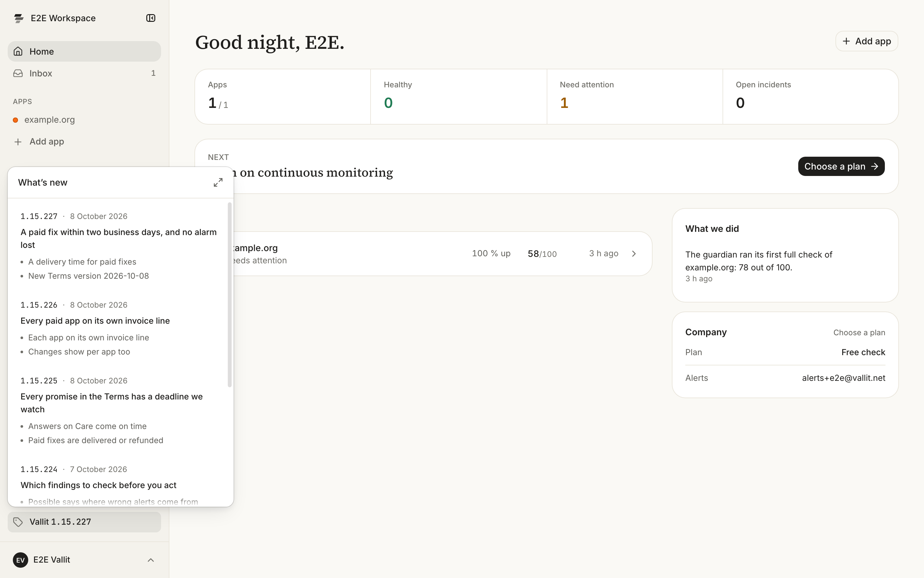Click the 'Free check' plan value
This screenshot has height=578, width=924.
863,353
